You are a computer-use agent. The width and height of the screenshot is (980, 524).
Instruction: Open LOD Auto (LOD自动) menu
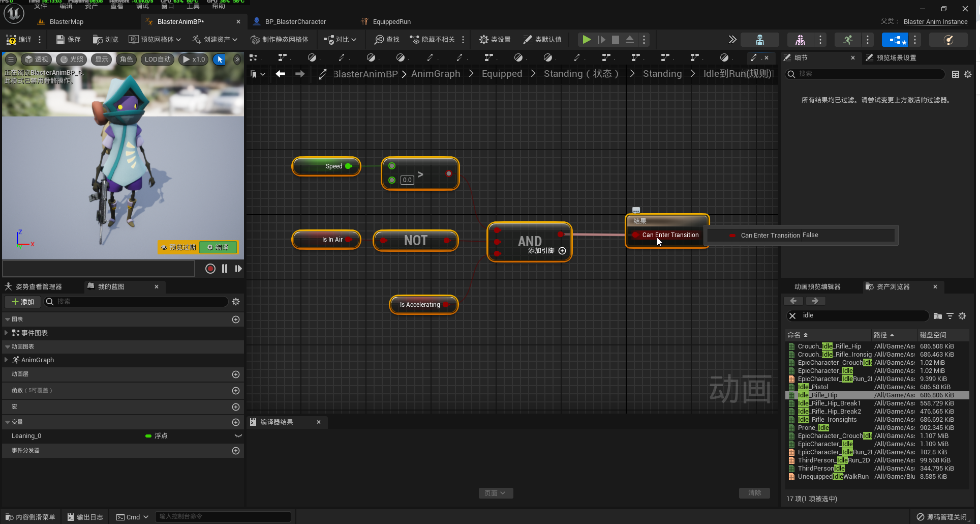[158, 60]
